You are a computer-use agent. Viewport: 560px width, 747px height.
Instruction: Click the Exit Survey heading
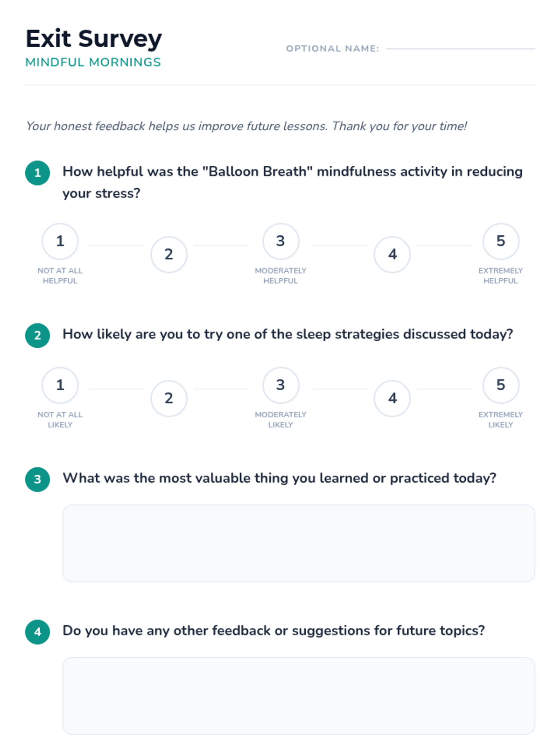point(94,38)
